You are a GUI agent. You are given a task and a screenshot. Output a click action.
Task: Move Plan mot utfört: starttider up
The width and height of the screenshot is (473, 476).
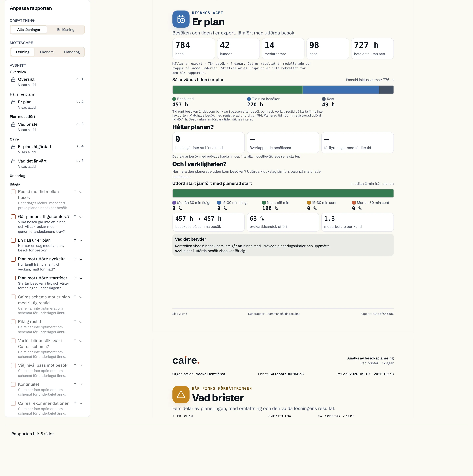(x=75, y=278)
